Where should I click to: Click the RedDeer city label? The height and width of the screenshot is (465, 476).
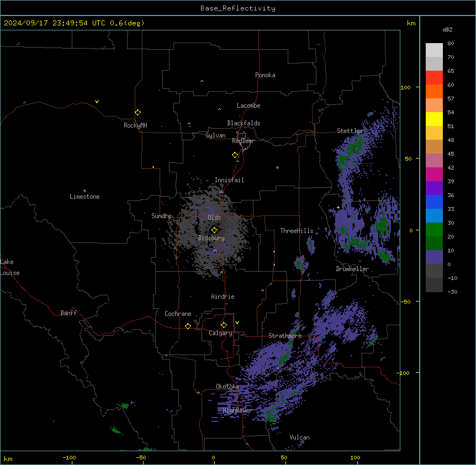coord(243,141)
